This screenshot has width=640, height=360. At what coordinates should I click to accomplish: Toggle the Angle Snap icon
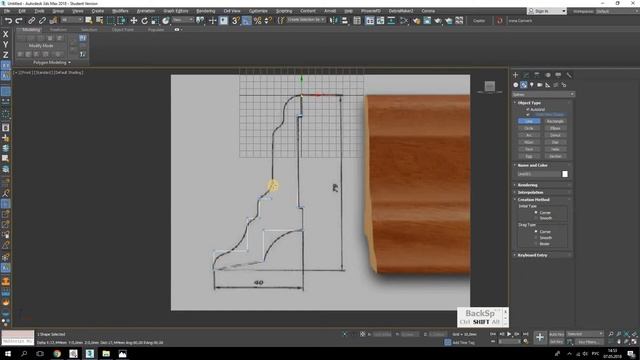coord(247,20)
